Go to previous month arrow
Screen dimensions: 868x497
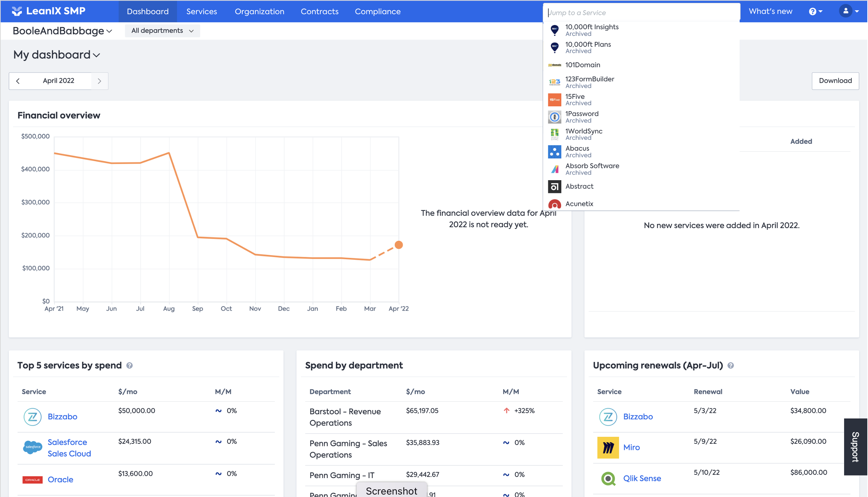click(x=18, y=81)
